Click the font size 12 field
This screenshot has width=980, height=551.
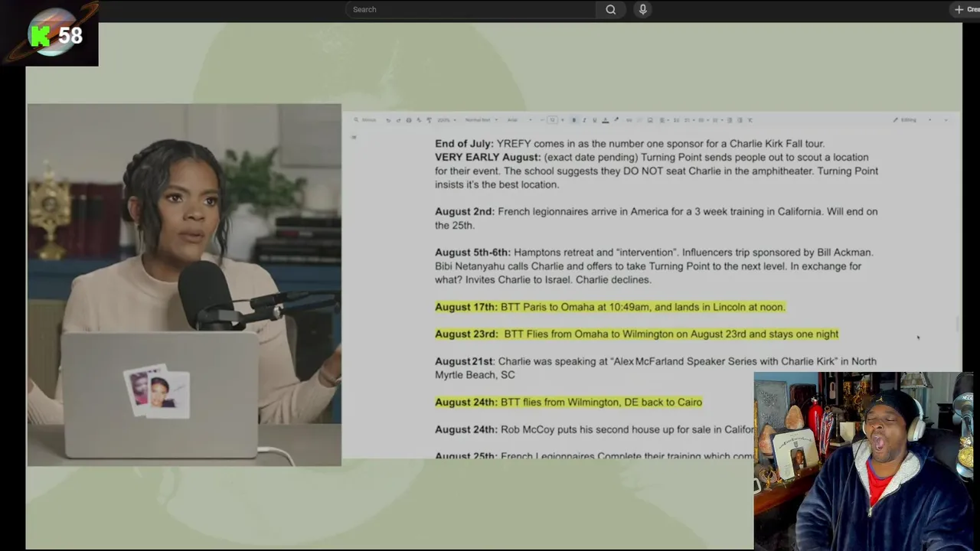[553, 120]
